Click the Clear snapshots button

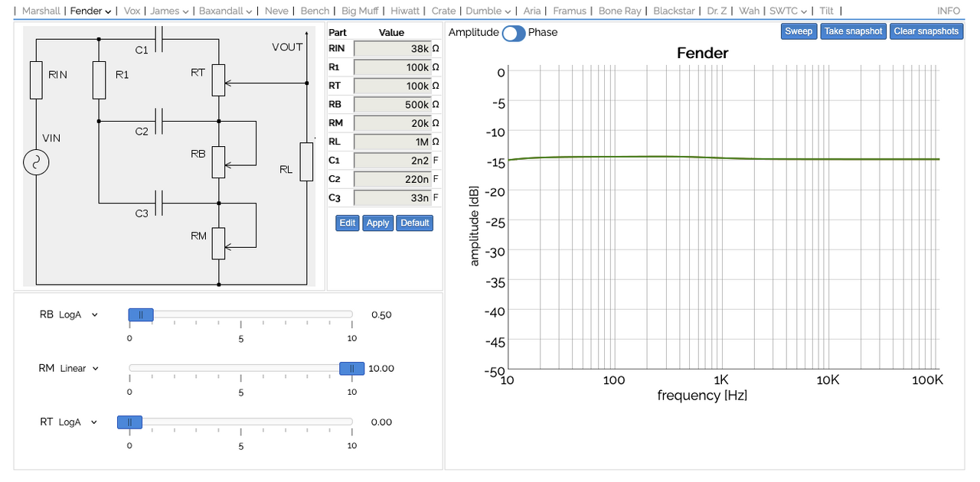click(x=926, y=31)
